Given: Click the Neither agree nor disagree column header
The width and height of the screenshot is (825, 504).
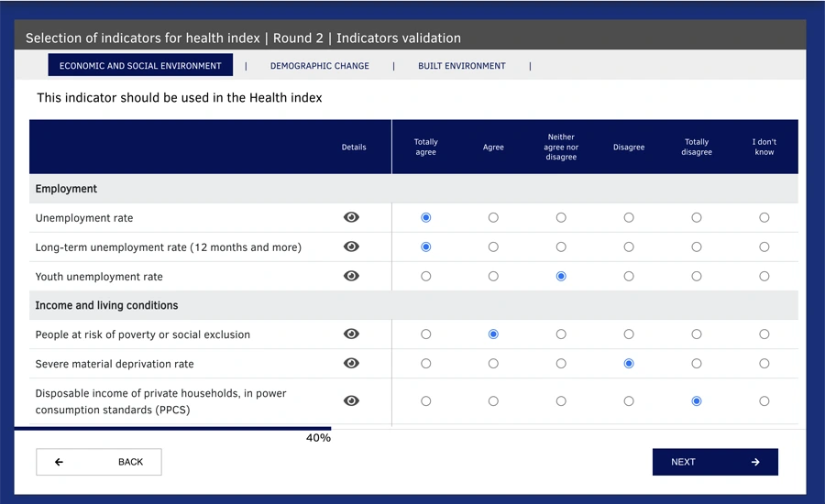Looking at the screenshot, I should 561,147.
